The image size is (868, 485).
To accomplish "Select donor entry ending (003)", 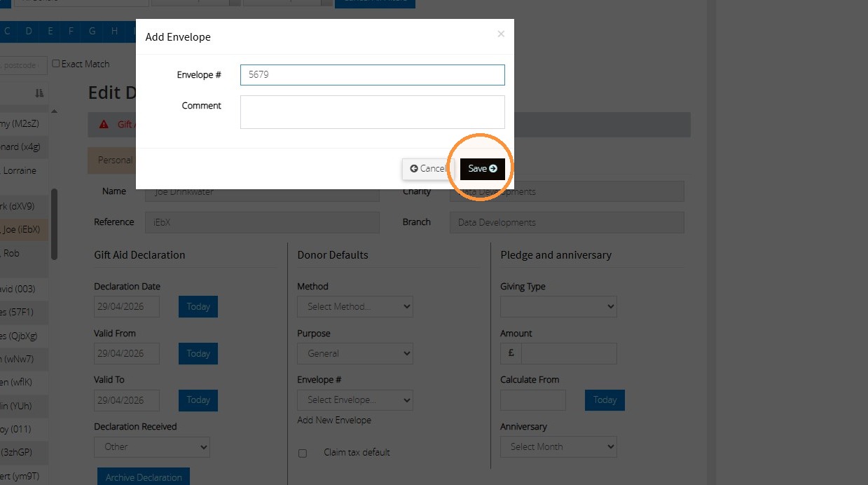I will pyautogui.click(x=24, y=289).
